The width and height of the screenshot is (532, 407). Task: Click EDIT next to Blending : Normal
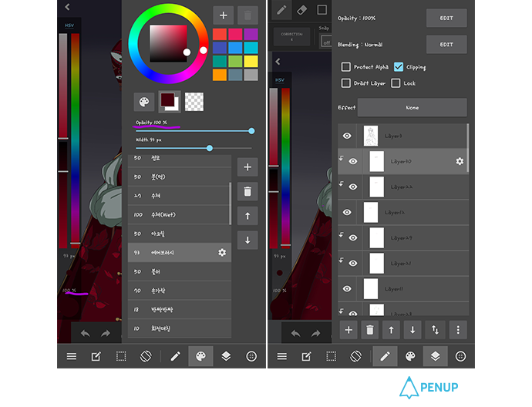(446, 45)
